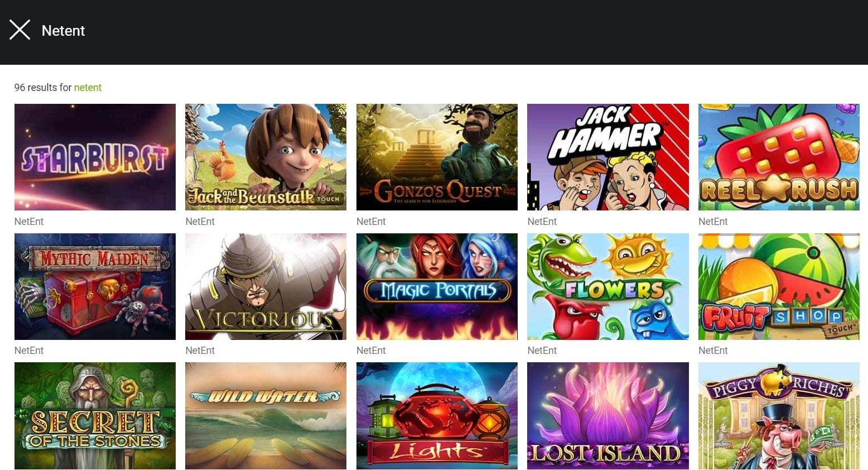This screenshot has height=470, width=868.
Task: Open the Lost Island game tile
Action: (608, 416)
